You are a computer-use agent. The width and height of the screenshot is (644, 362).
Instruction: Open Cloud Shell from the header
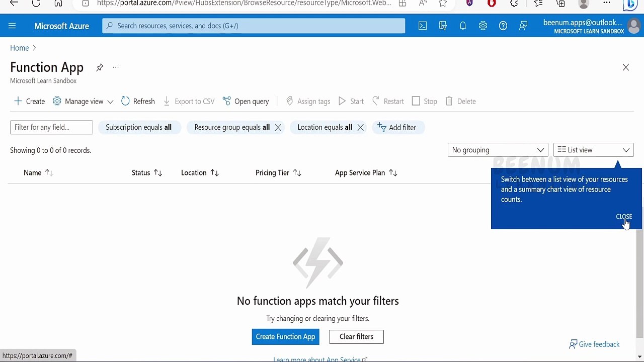pos(423,26)
